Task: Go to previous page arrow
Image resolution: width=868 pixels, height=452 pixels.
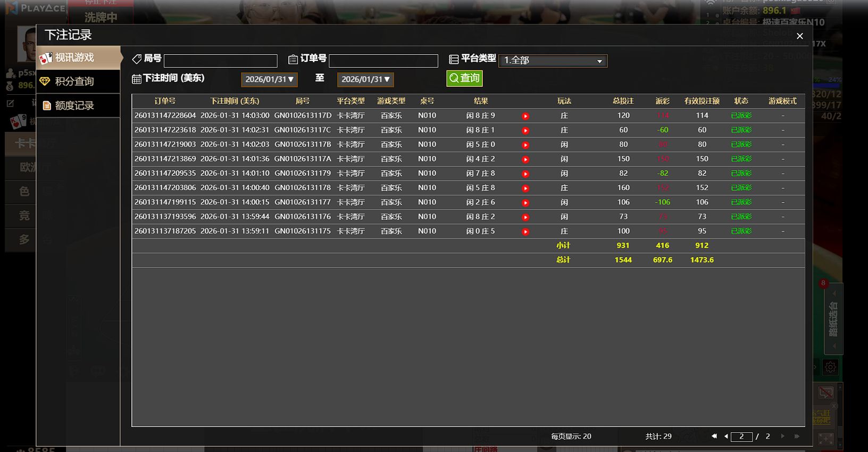Action: 726,436
